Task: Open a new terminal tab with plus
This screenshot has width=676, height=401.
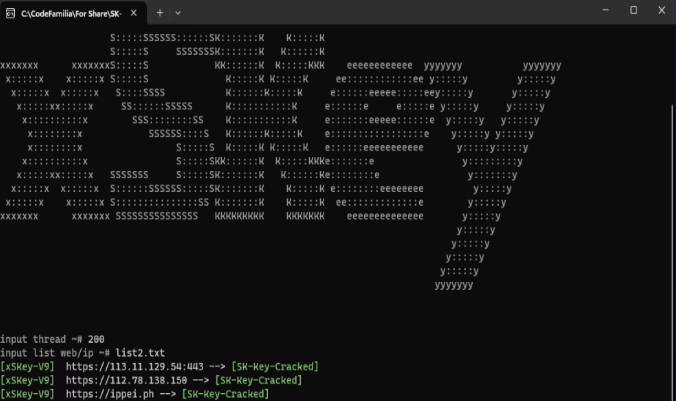Action: coord(160,13)
